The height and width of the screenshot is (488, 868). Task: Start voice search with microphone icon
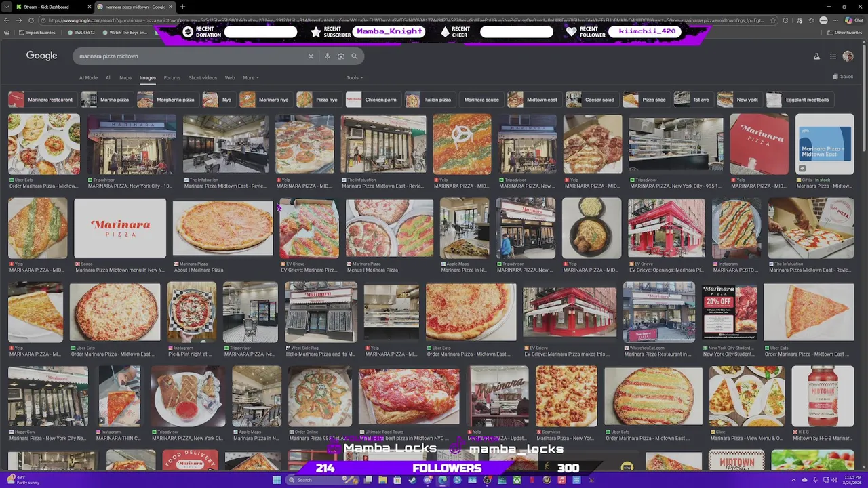327,56
